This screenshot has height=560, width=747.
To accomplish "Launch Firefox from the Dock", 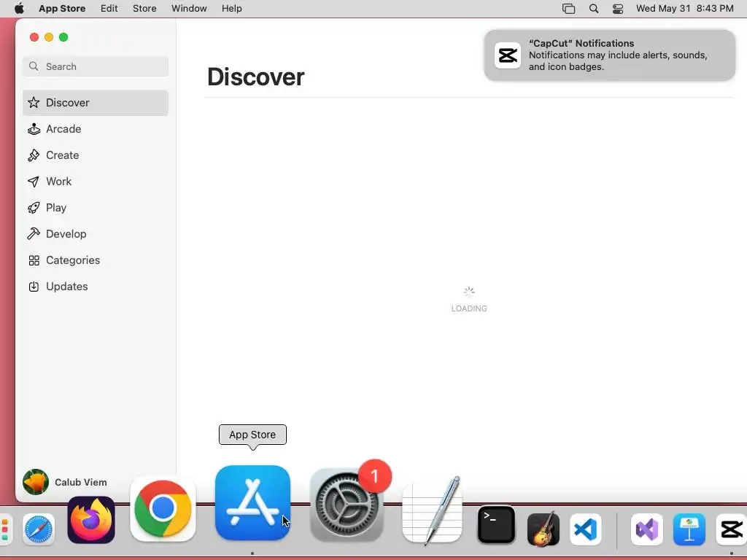I will 91,520.
